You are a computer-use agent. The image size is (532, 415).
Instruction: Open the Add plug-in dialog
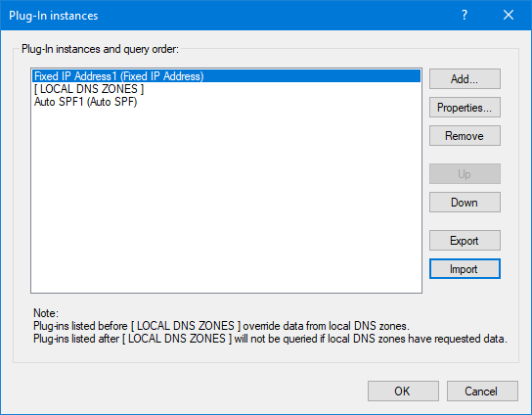tap(465, 78)
